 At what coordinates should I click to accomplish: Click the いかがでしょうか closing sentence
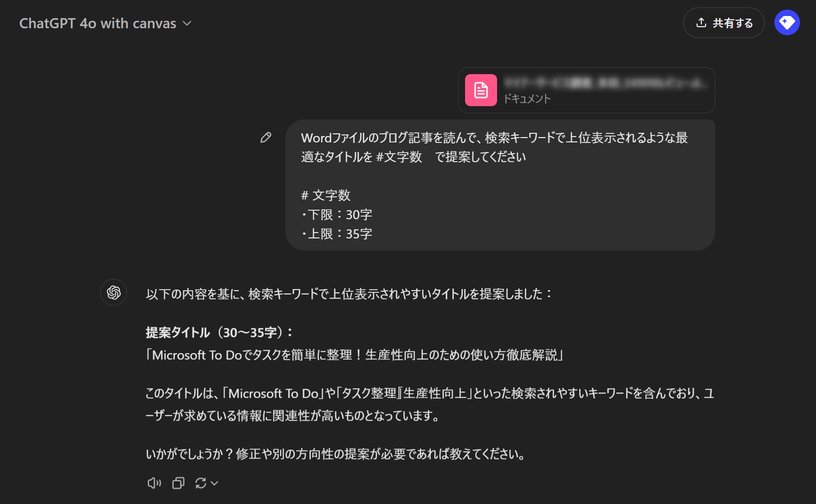(x=335, y=454)
